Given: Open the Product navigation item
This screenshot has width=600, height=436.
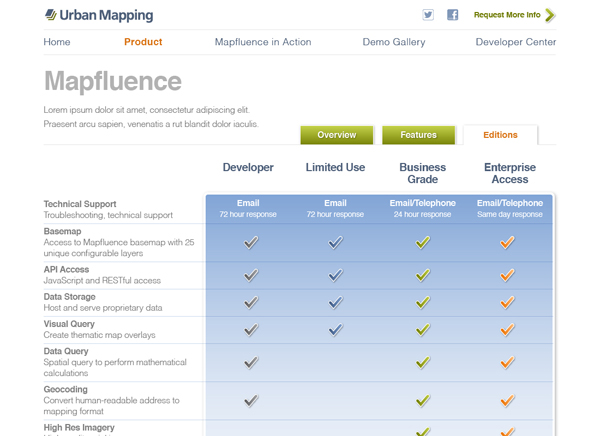Looking at the screenshot, I should [x=143, y=42].
